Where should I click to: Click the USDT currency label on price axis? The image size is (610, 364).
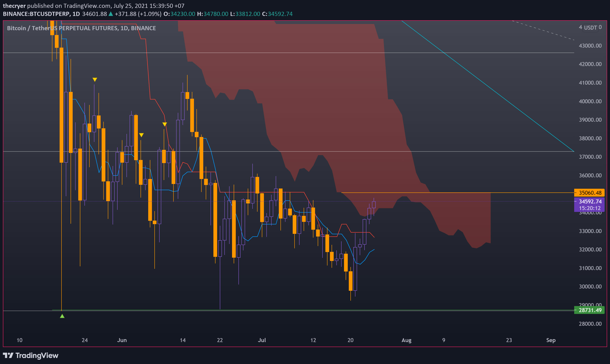pos(590,28)
